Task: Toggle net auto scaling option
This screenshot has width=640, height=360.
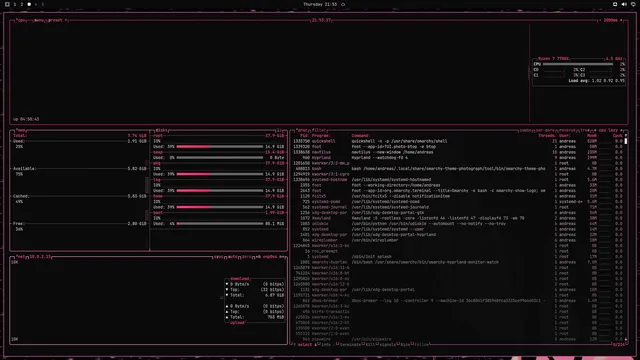Action: 233,257
